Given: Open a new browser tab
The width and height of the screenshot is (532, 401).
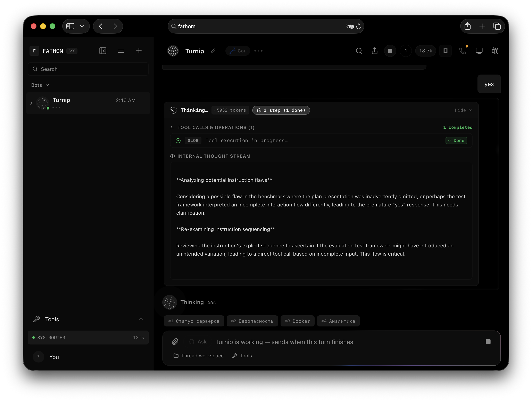Looking at the screenshot, I should [482, 26].
